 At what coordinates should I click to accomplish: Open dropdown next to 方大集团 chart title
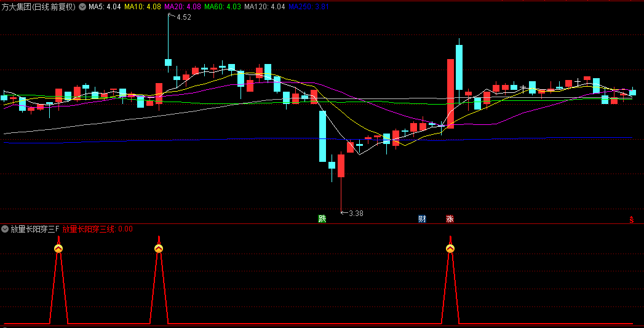pyautogui.click(x=82, y=7)
